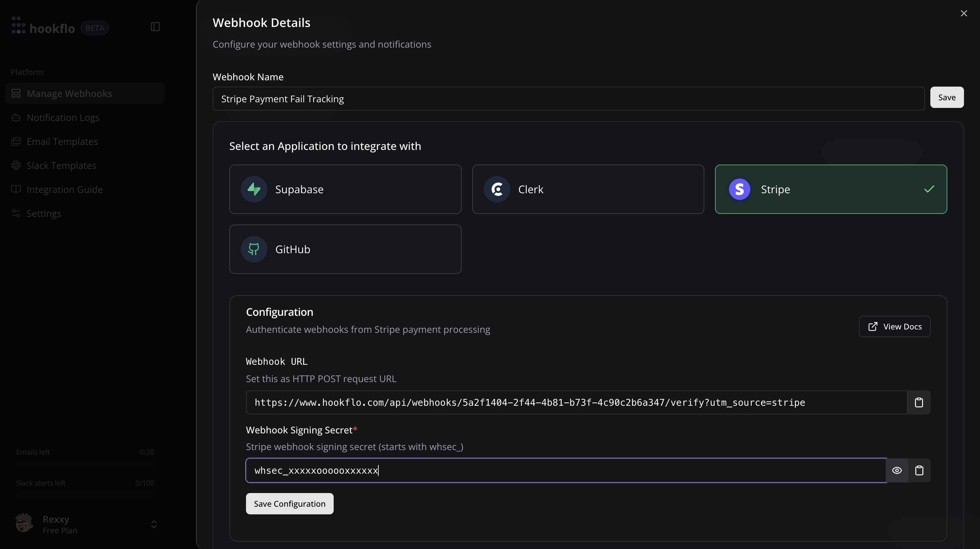Copy the signing secret with clipboard icon
The height and width of the screenshot is (549, 980).
[x=919, y=470]
